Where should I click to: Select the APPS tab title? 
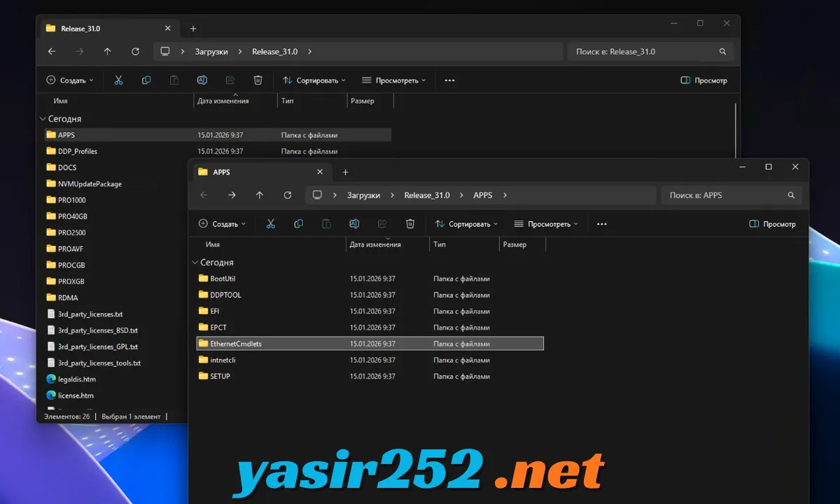[x=222, y=172]
